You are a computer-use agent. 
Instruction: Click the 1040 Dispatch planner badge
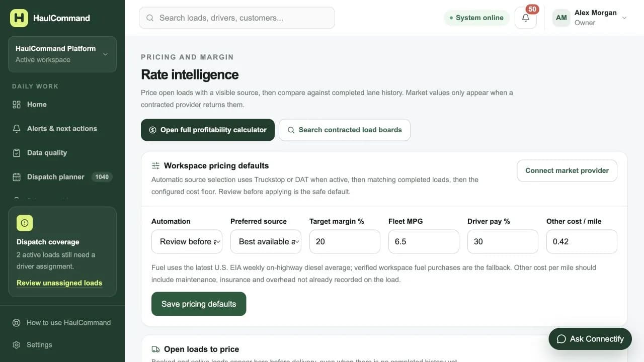coord(102,177)
